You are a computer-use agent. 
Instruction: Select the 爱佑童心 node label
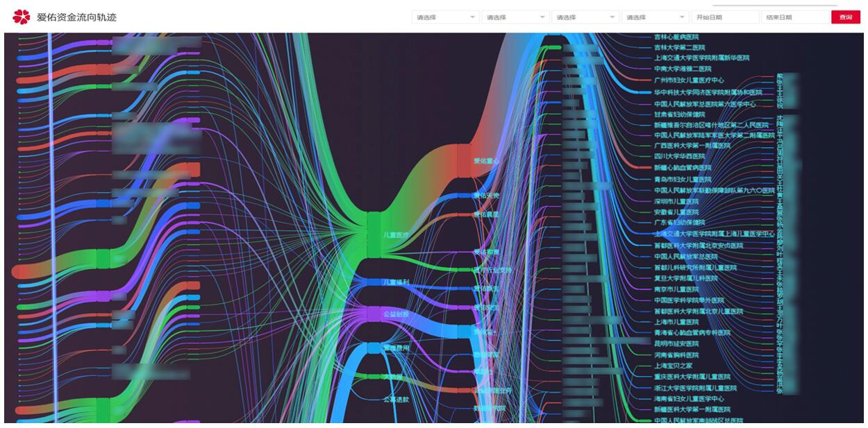click(486, 161)
